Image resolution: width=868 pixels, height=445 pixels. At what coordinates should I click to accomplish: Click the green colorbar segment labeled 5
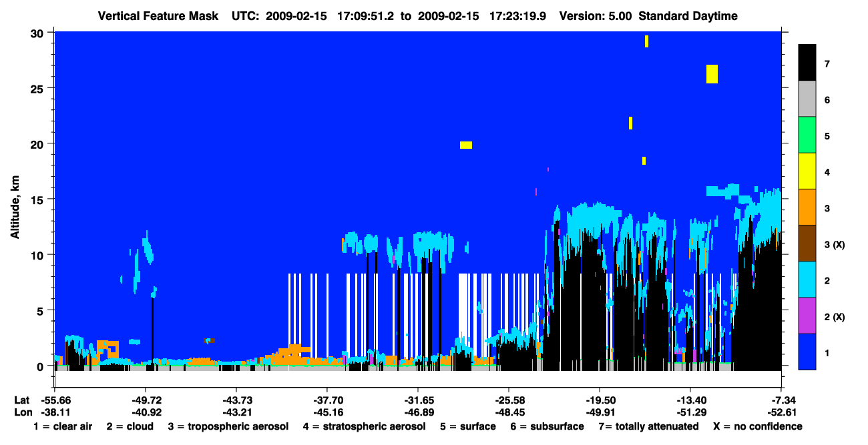click(807, 135)
